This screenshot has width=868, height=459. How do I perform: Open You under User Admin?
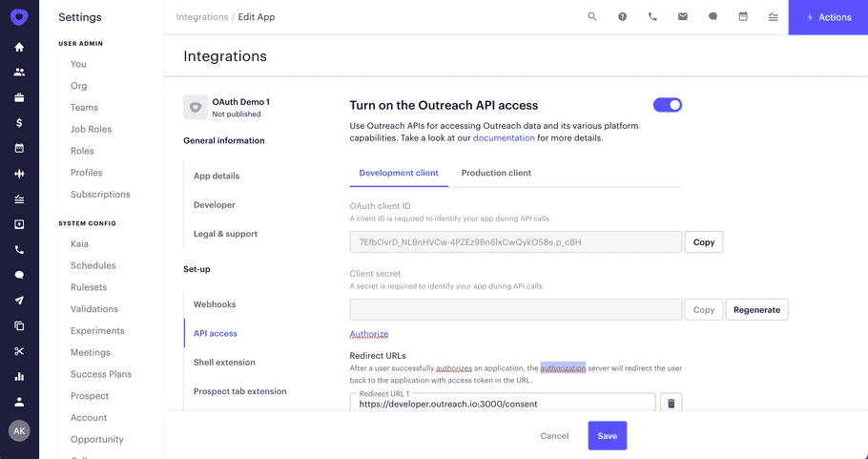point(78,64)
